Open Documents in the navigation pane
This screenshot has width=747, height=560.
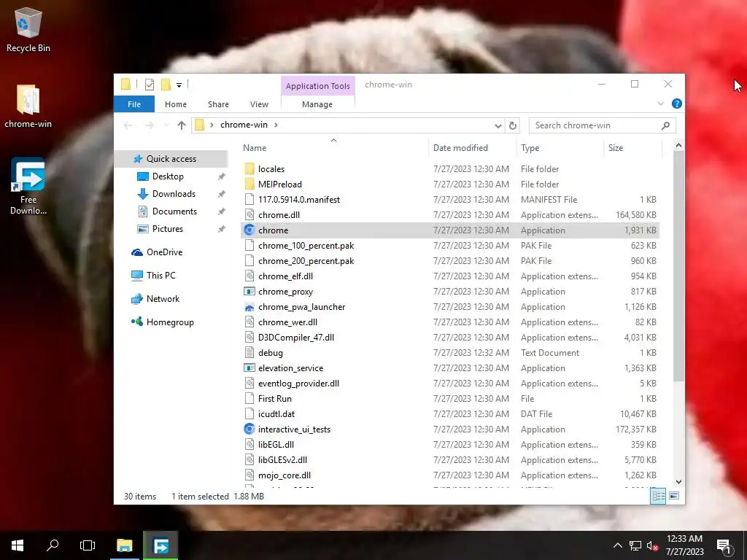click(174, 211)
